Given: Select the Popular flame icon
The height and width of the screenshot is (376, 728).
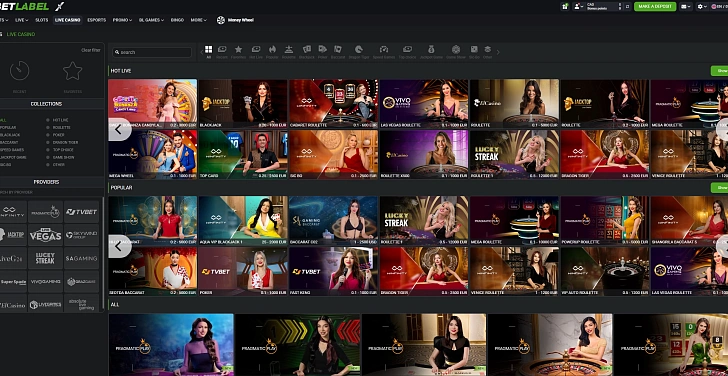Looking at the screenshot, I should 273,49.
